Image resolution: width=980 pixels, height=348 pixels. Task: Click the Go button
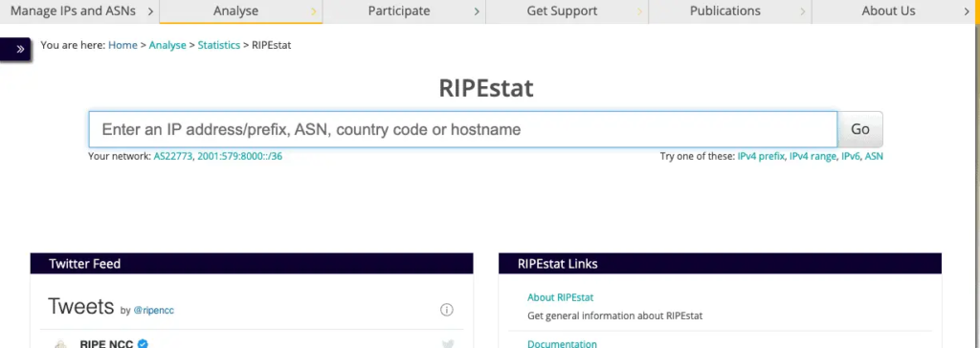click(860, 129)
